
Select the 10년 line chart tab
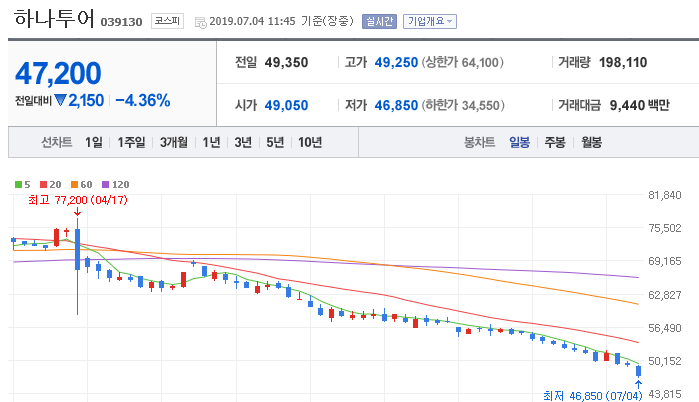[x=310, y=143]
